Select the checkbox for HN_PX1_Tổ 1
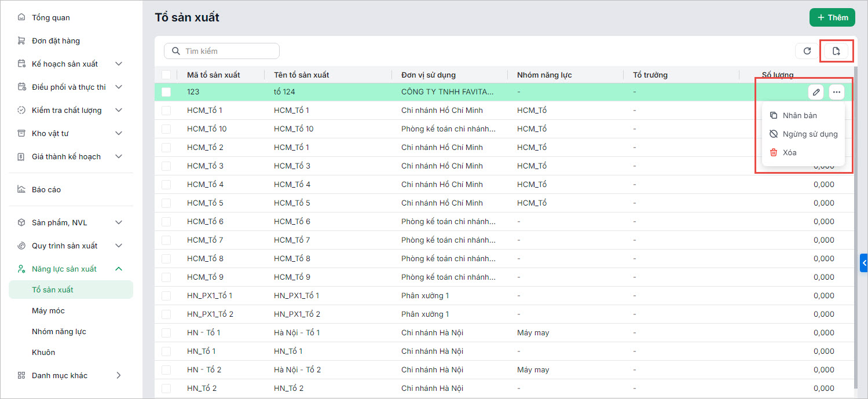This screenshot has height=399, width=868. coord(166,296)
